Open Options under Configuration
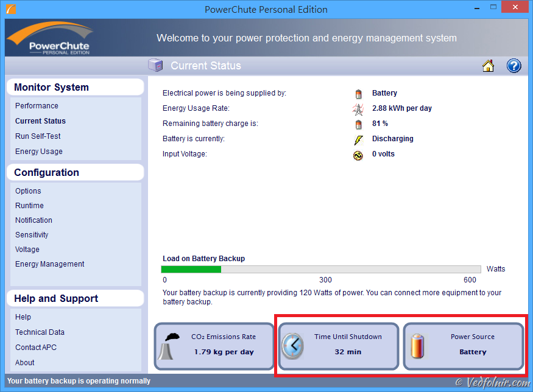 click(28, 191)
